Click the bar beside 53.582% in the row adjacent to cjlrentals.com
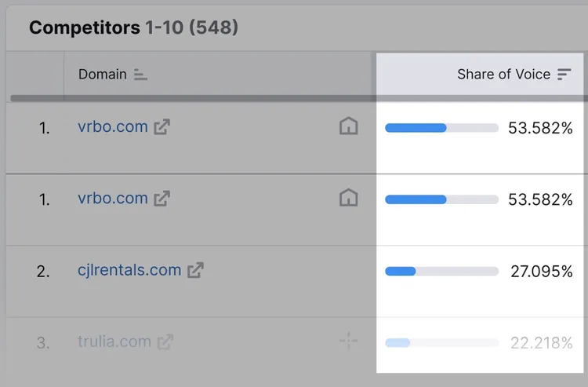 (441, 199)
